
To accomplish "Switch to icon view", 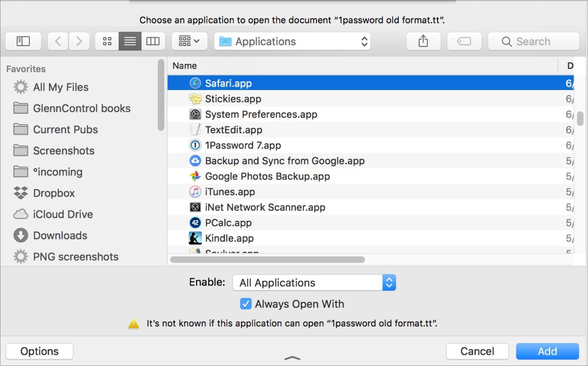I will [107, 41].
